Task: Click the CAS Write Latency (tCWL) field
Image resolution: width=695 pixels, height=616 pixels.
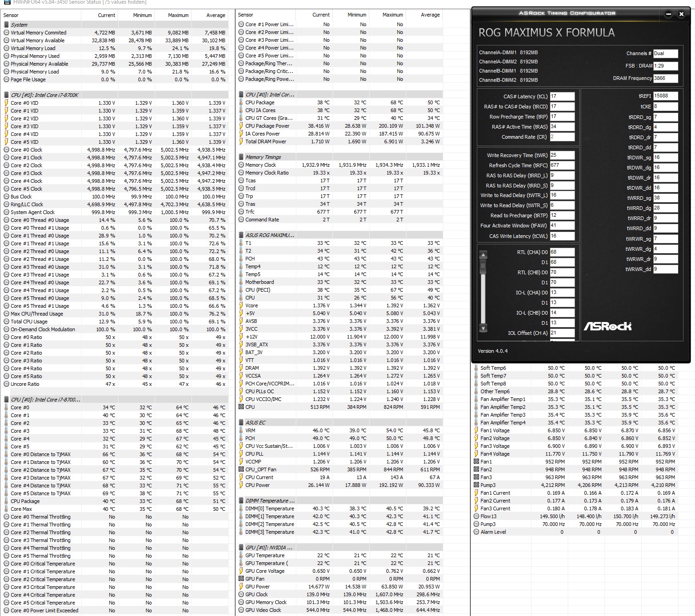Action: pos(562,236)
